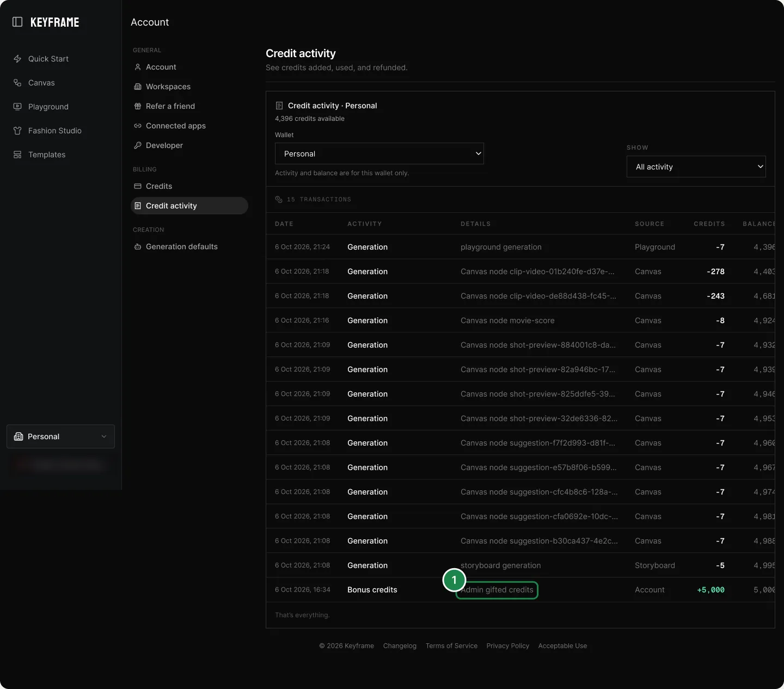Click 'playground generation' details cell

[501, 247]
